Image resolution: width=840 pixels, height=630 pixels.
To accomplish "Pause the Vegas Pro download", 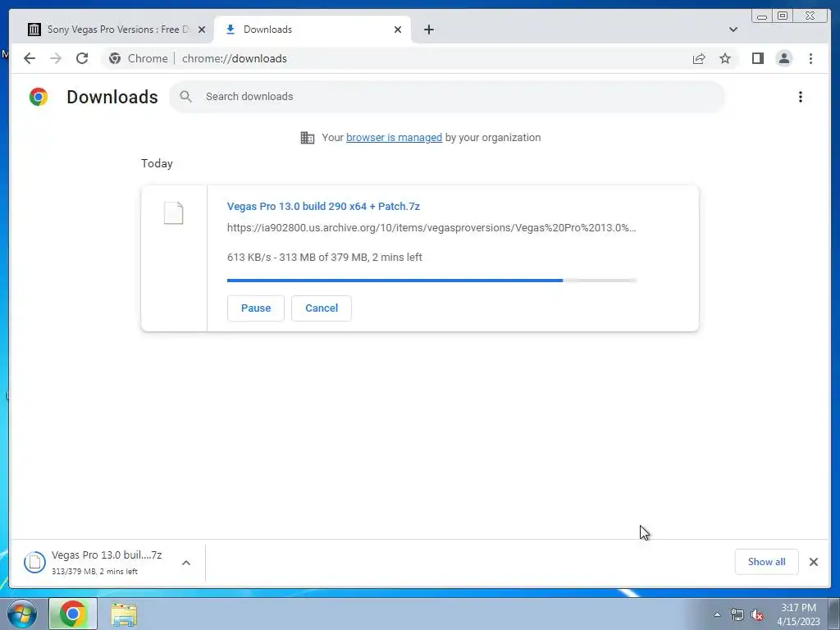I will [x=256, y=308].
